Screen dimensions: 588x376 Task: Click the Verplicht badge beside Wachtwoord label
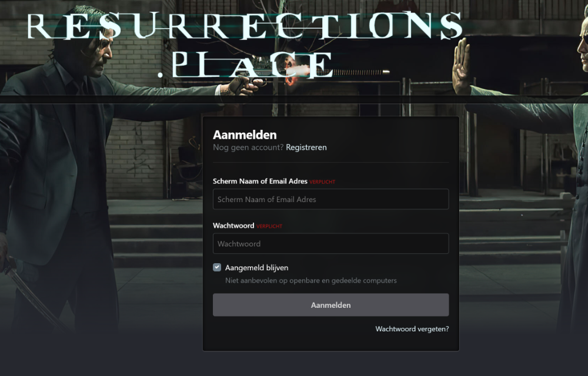point(269,226)
